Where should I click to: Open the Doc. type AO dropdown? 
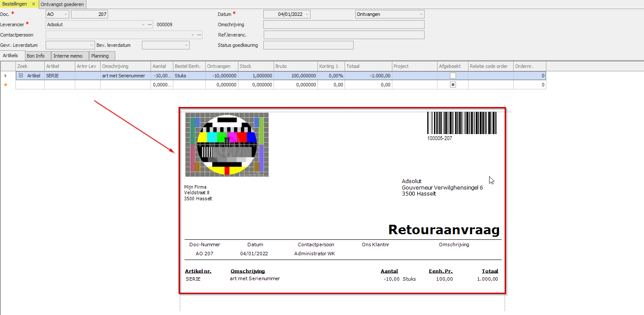tap(66, 14)
